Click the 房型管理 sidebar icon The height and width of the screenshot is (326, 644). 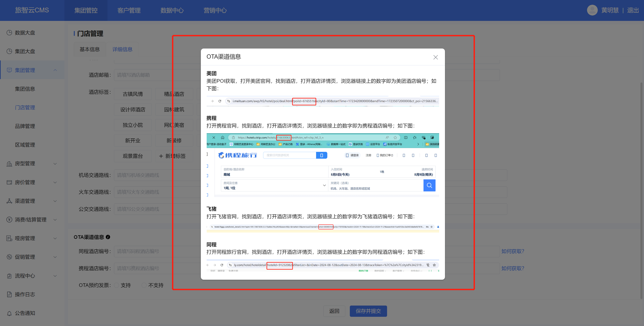point(9,164)
